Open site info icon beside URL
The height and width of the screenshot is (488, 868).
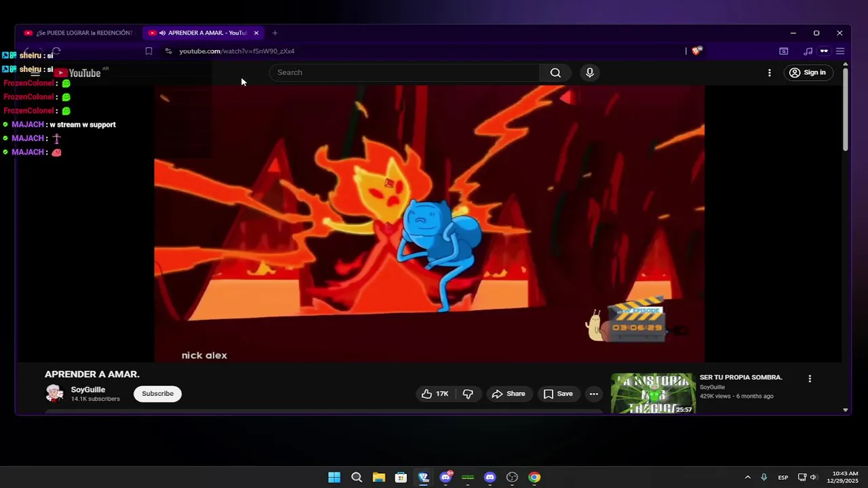pyautogui.click(x=168, y=51)
